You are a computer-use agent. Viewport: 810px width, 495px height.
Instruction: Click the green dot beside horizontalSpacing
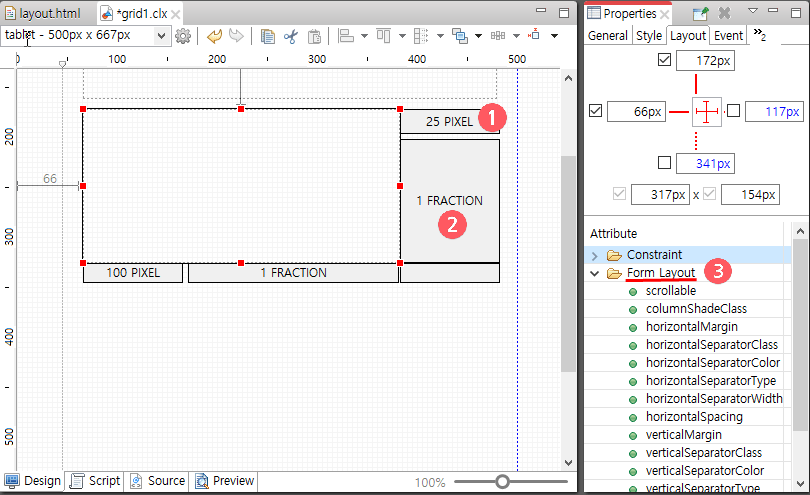point(633,418)
